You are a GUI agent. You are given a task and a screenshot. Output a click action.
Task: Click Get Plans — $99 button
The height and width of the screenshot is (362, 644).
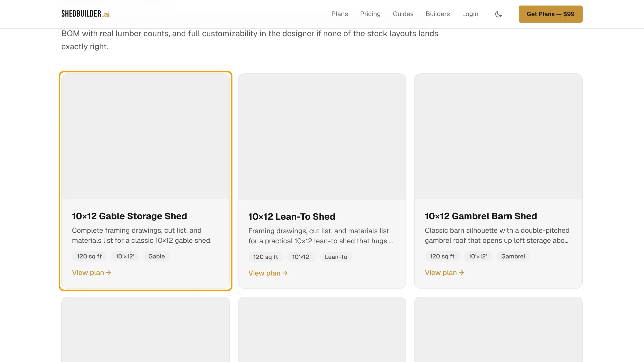550,14
